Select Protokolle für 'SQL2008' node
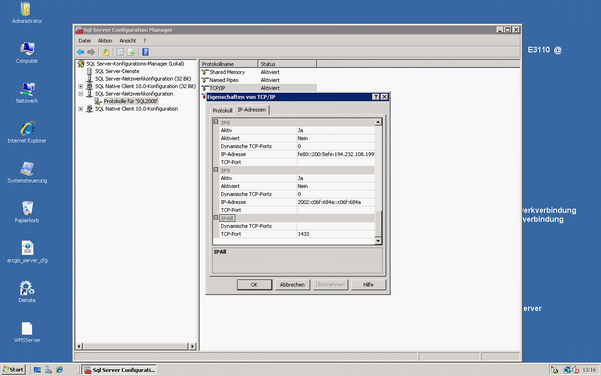 click(x=131, y=101)
